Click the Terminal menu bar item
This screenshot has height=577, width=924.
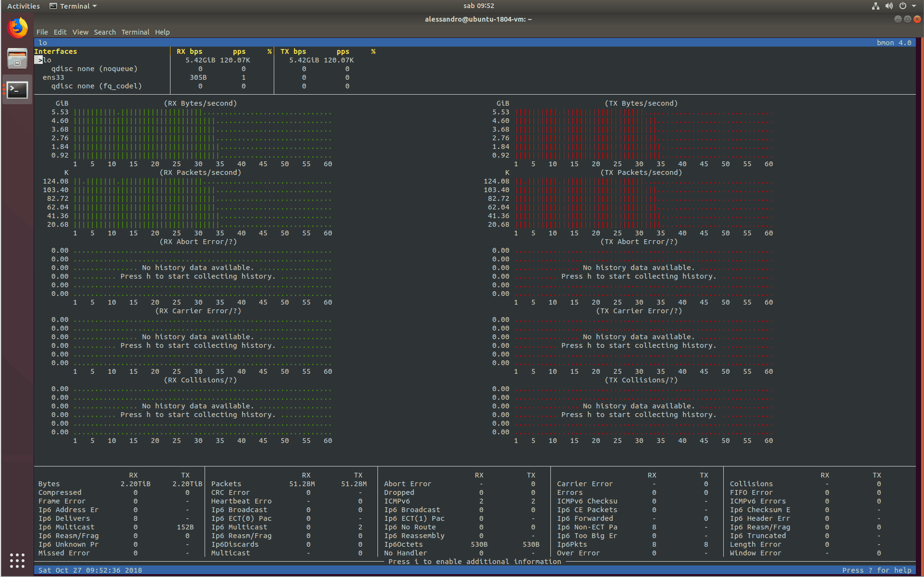click(135, 31)
